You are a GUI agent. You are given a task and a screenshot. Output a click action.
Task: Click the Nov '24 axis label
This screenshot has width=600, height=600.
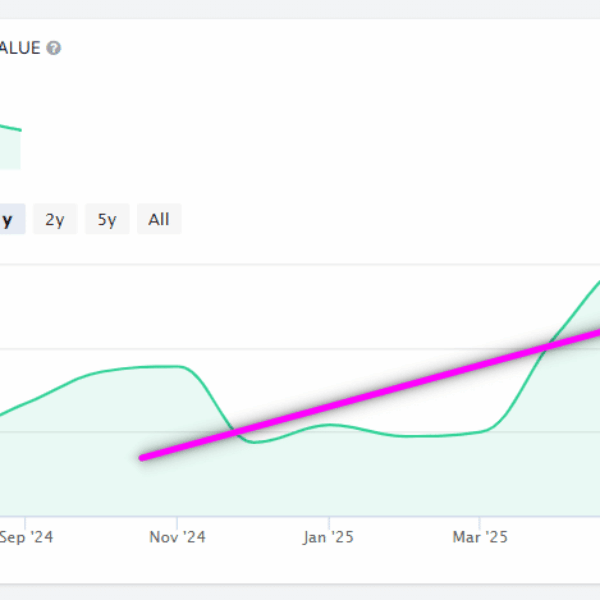[x=177, y=537]
